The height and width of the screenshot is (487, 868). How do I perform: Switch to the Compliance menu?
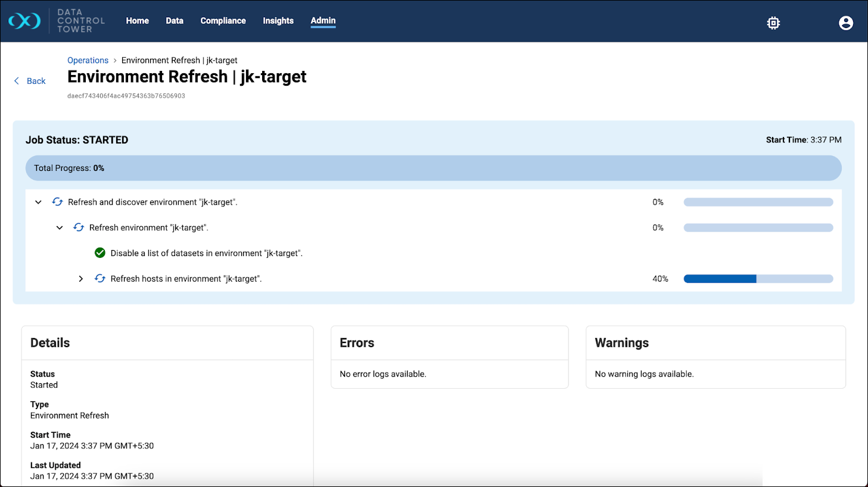[223, 21]
